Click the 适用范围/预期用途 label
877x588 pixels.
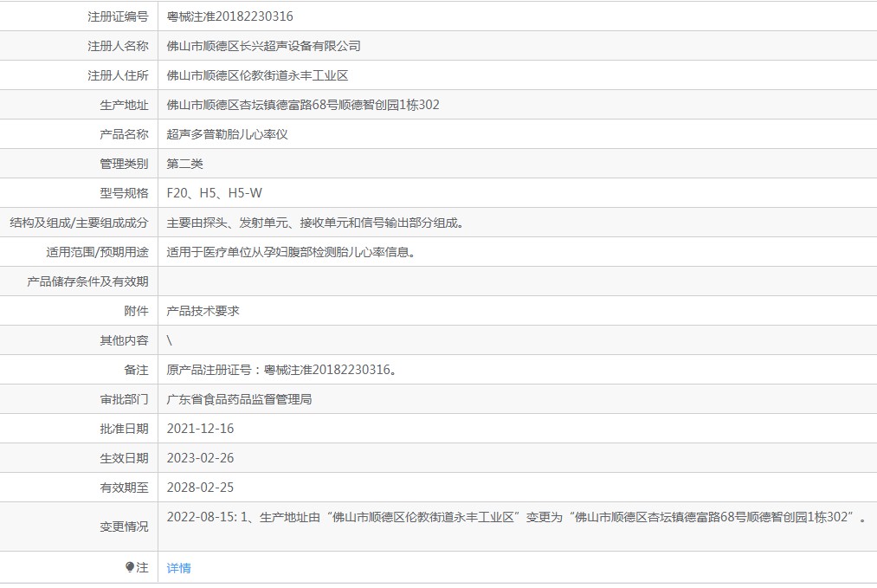click(x=97, y=252)
